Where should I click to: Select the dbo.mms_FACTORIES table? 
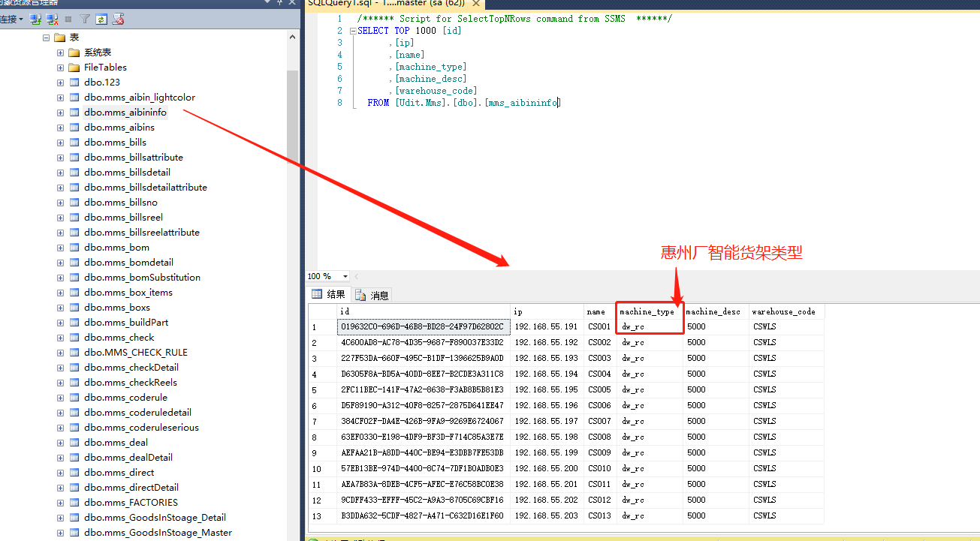[131, 503]
